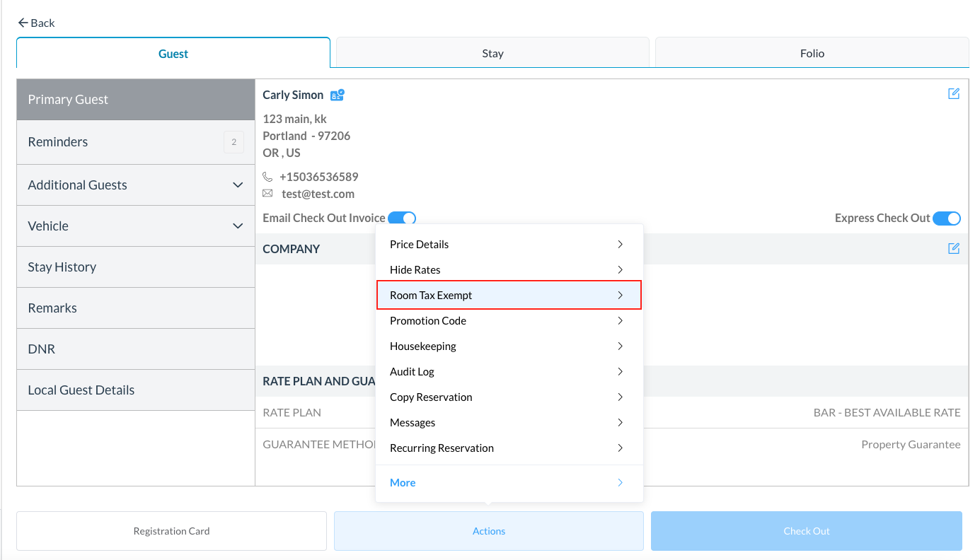The image size is (980, 560).
Task: Disable the Express Check Out toggle
Action: click(x=947, y=218)
